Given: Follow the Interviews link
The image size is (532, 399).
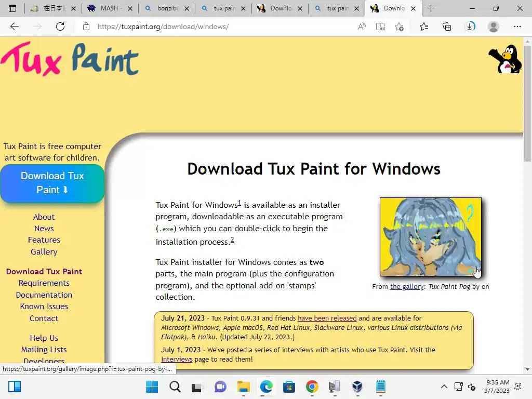Looking at the screenshot, I should [x=177, y=360].
